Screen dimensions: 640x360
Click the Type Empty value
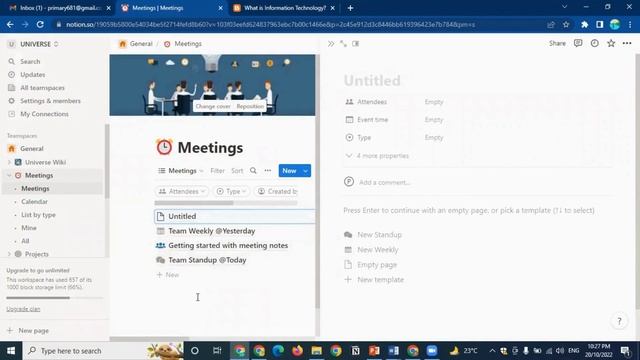[x=433, y=138]
